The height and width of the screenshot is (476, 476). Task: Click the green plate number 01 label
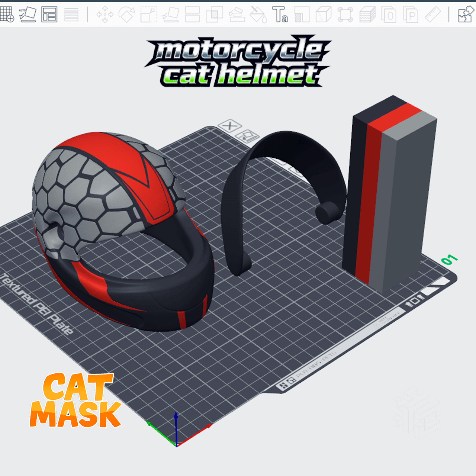[x=449, y=260]
